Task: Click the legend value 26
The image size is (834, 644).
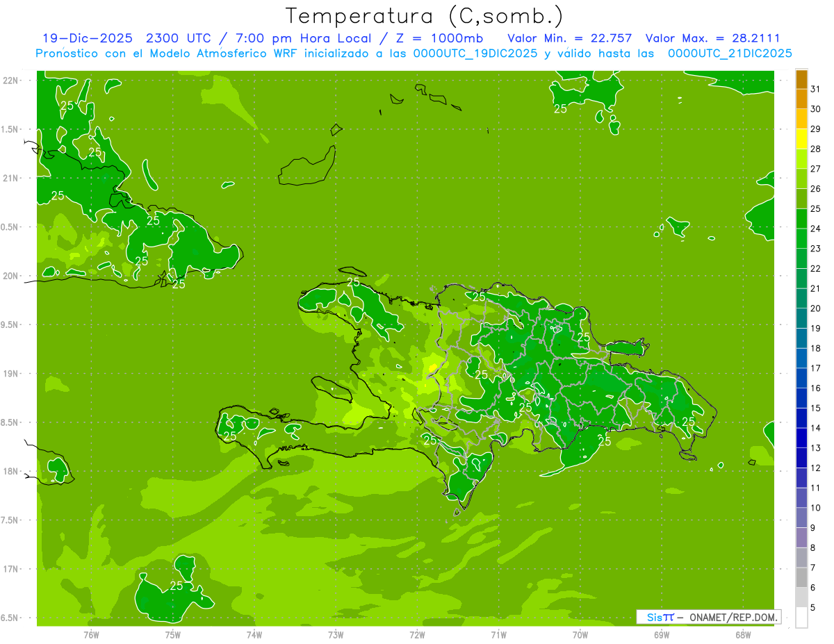Action: coord(816,188)
